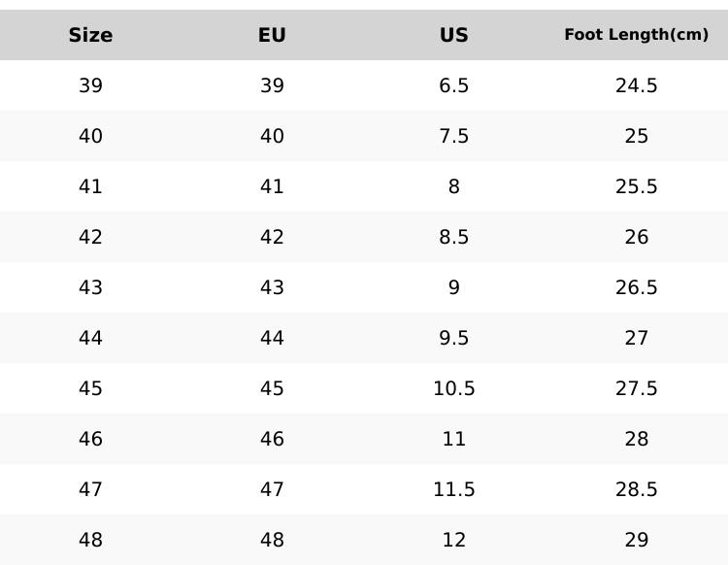Select US size 11.5 cell
The height and width of the screenshot is (565, 728).
pos(453,489)
